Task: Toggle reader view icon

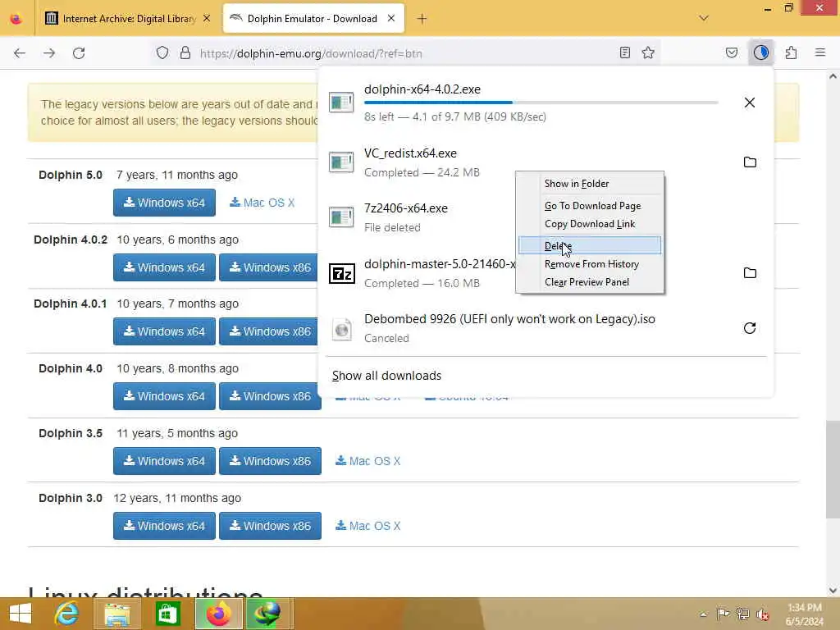Action: coord(624,52)
